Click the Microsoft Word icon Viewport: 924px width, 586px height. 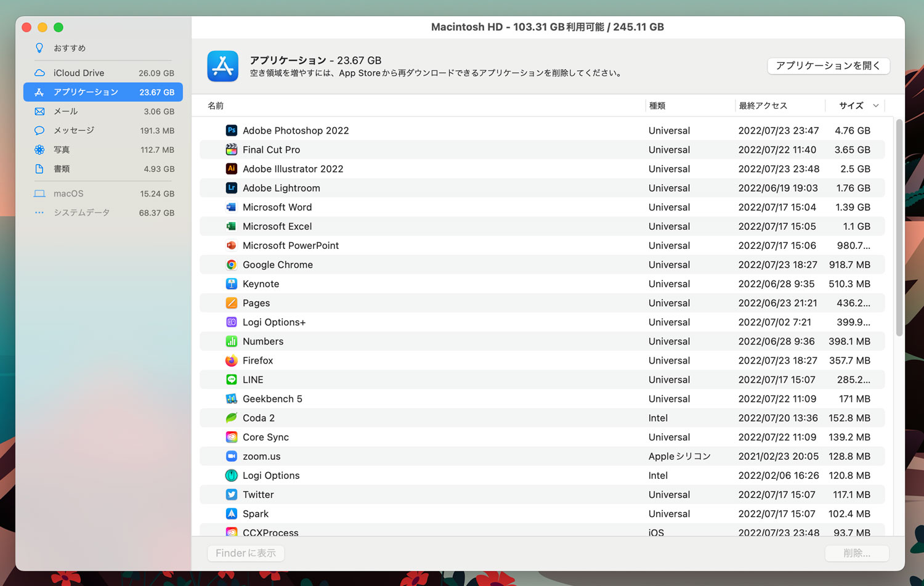coord(232,207)
